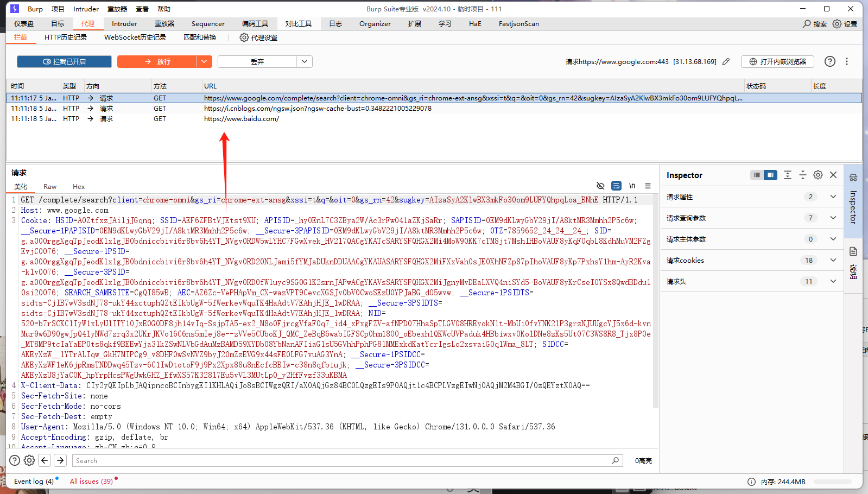Image resolution: width=868 pixels, height=494 pixels.
Task: Toggle hide non-printable characters eye icon
Action: point(600,186)
